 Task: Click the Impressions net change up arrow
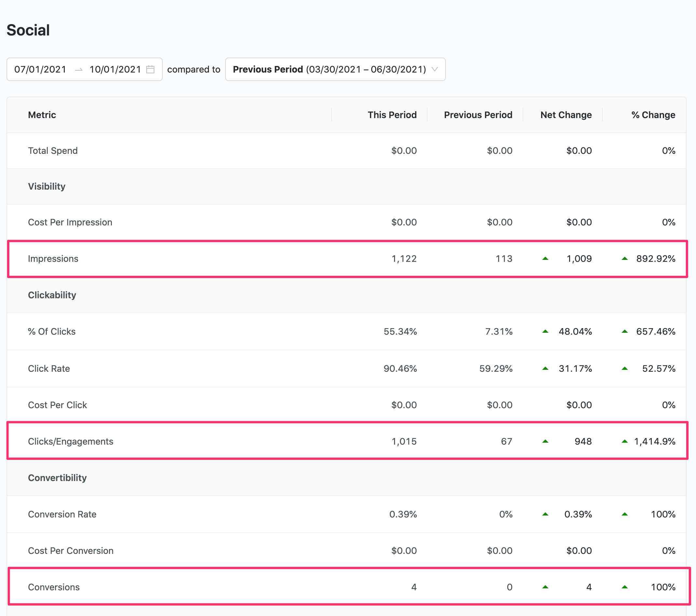click(545, 259)
